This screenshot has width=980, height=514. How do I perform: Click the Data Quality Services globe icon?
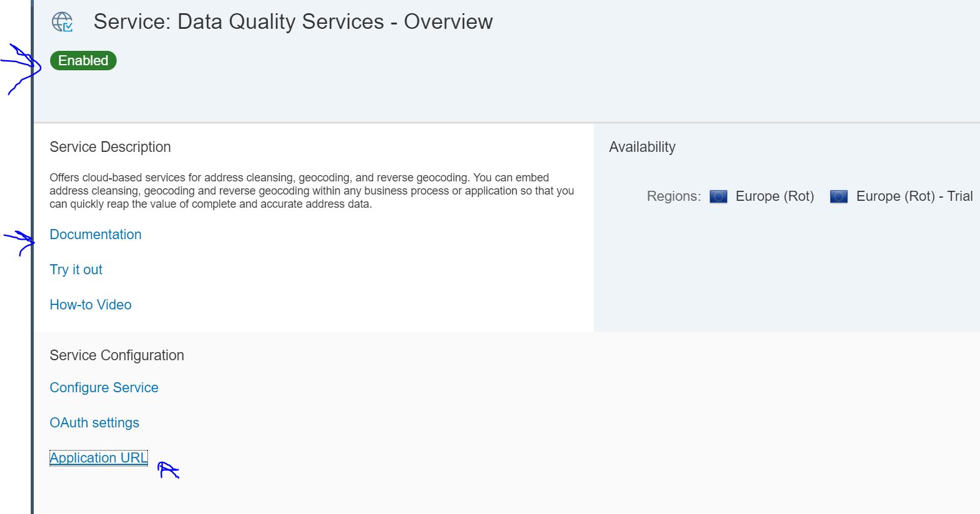[x=62, y=22]
